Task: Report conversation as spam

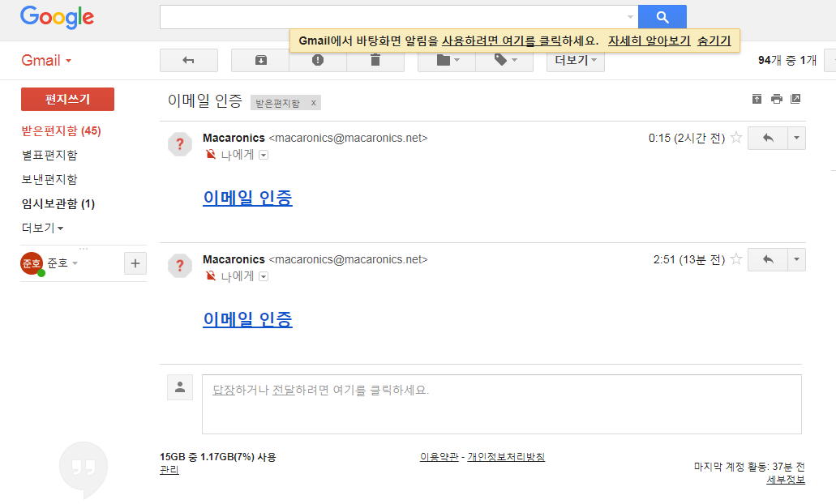Action: 318,60
